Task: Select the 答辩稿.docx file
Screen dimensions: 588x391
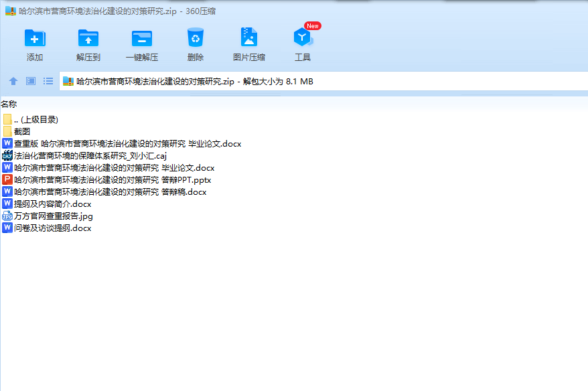Action: point(104,192)
